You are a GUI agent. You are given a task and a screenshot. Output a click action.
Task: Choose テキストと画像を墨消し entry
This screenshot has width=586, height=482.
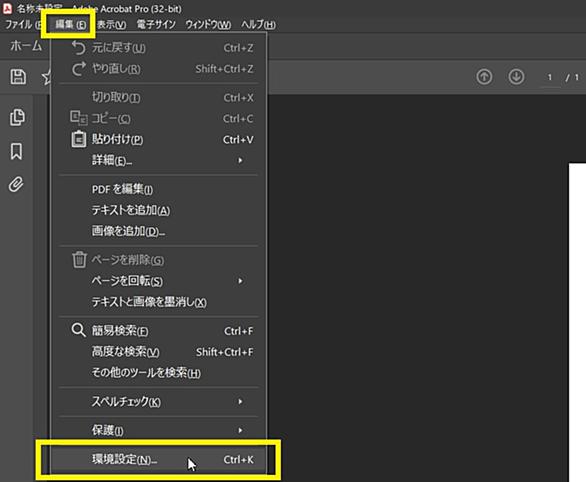(x=158, y=302)
